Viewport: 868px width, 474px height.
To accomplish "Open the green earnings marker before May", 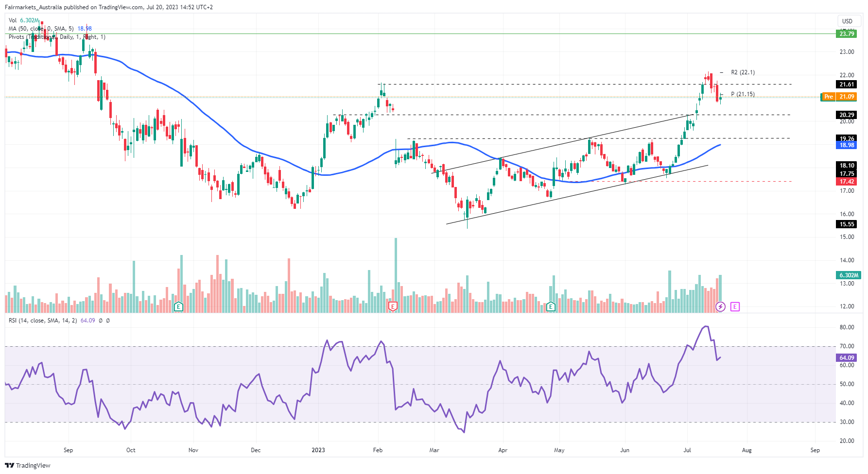I will [x=551, y=306].
